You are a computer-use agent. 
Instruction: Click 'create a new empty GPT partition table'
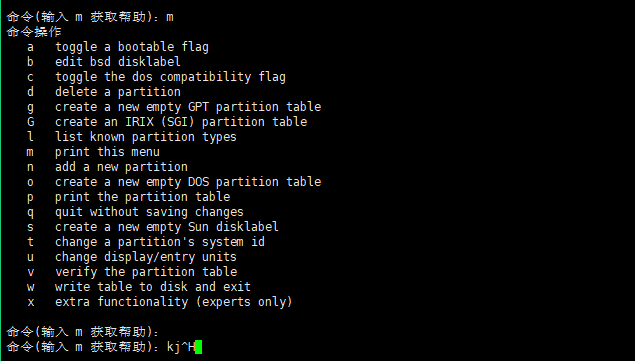[188, 107]
